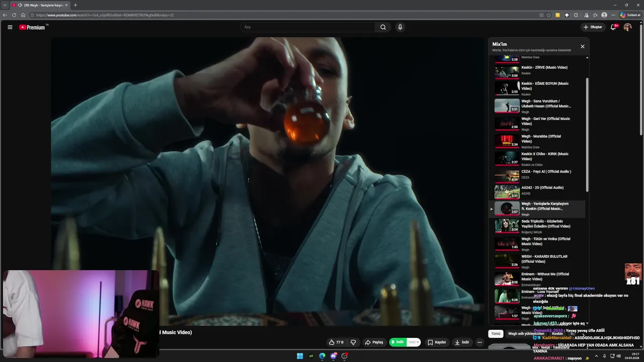The height and width of the screenshot is (362, 644).
Task: Show hidden system tray icons chevron
Action: [597, 356]
